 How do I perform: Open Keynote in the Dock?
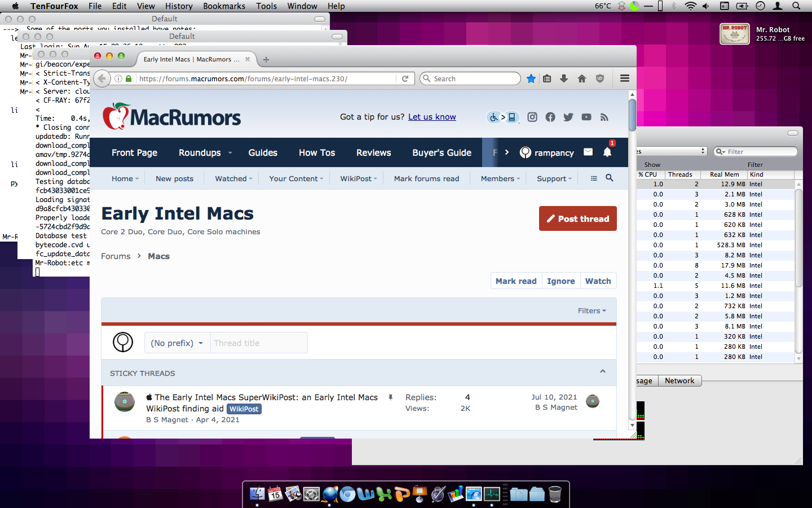(420, 494)
